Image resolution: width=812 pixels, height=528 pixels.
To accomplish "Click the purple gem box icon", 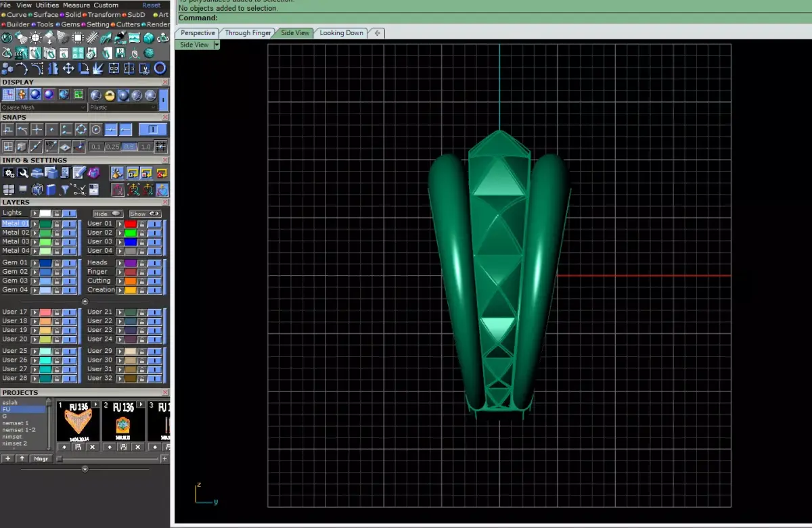I will 94,173.
